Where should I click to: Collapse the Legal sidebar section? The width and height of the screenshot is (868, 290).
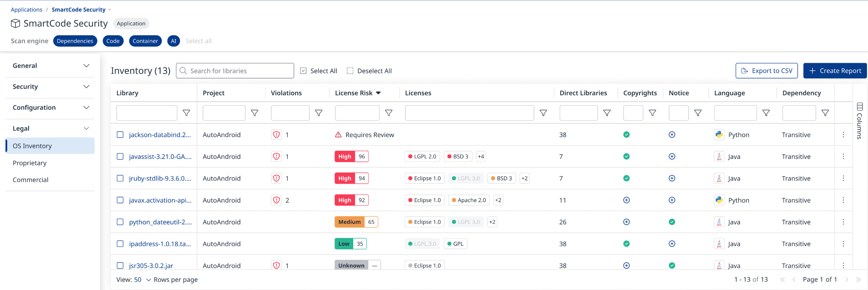click(50, 129)
